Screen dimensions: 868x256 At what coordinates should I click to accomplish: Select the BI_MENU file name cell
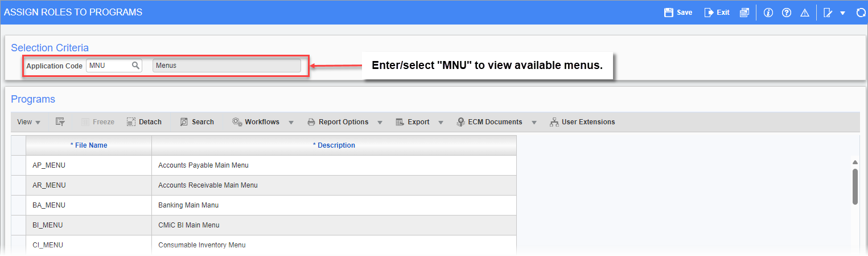tap(89, 225)
